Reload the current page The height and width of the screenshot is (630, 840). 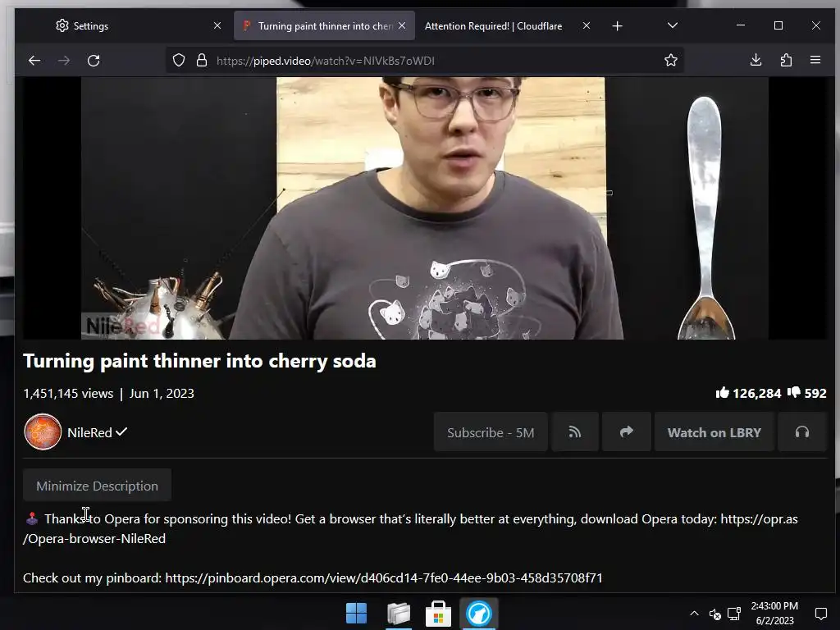tap(94, 61)
